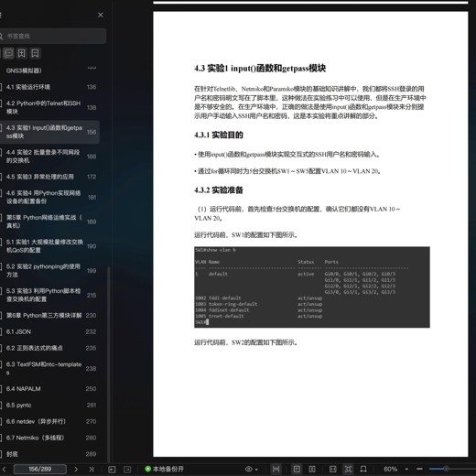Viewport: 476px width, 476px height.
Task: Click text 运行代码前，SW2的配置如下图所示。
Action: coord(246,342)
